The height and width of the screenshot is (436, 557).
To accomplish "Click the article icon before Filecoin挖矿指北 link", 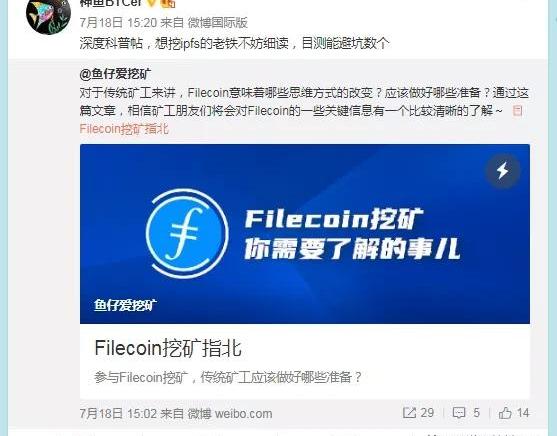I will 518,111.
